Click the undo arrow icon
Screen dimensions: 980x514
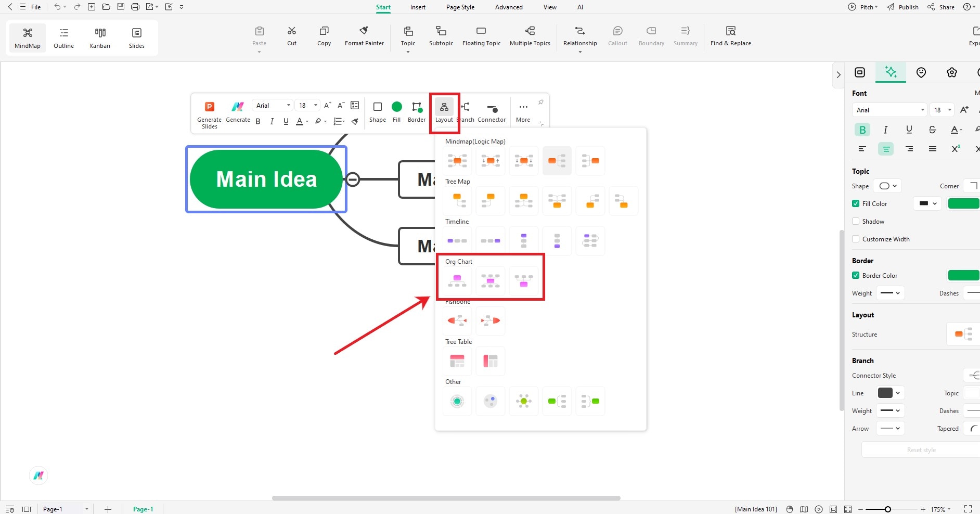pyautogui.click(x=57, y=7)
